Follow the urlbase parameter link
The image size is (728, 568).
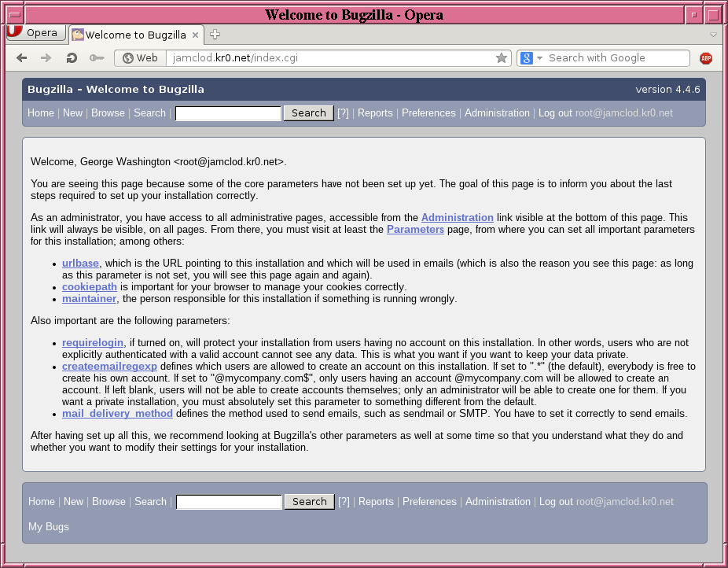[82, 264]
